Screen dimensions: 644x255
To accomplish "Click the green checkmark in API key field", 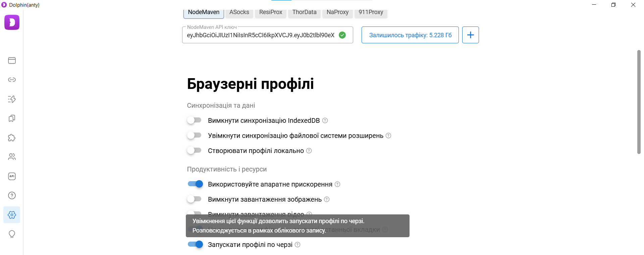I will 342,35.
